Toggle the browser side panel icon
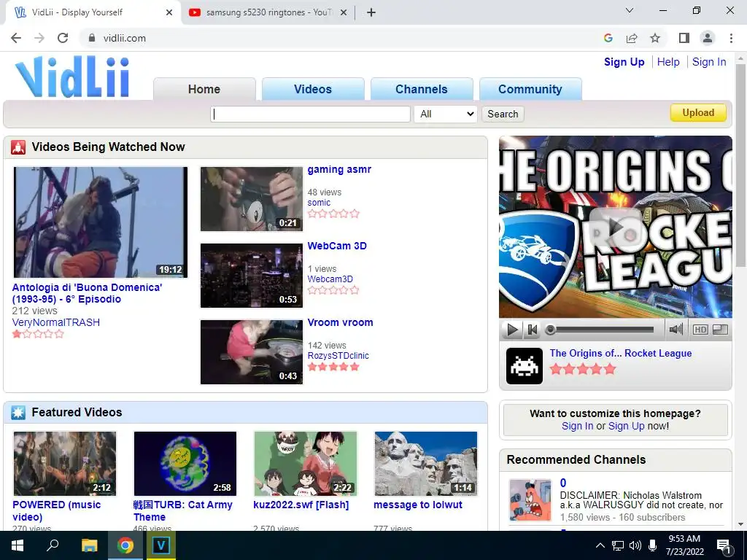747x560 pixels. point(684,38)
